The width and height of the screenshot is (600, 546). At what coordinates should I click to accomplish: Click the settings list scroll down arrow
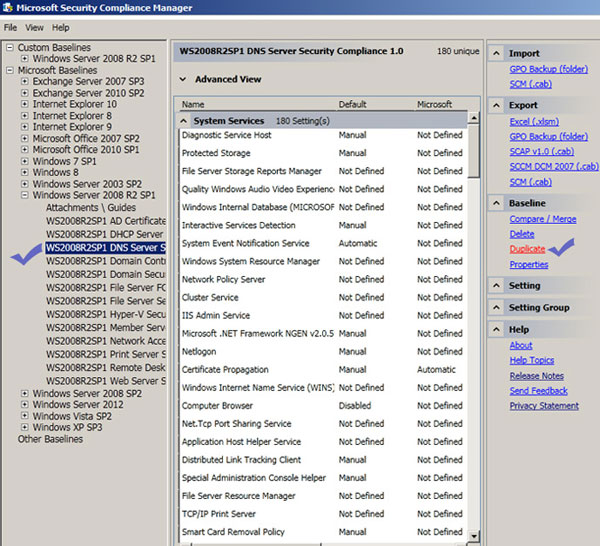(x=474, y=536)
